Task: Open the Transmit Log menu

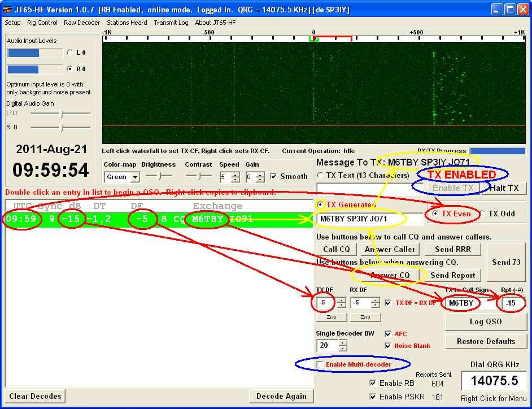Action: click(x=171, y=23)
